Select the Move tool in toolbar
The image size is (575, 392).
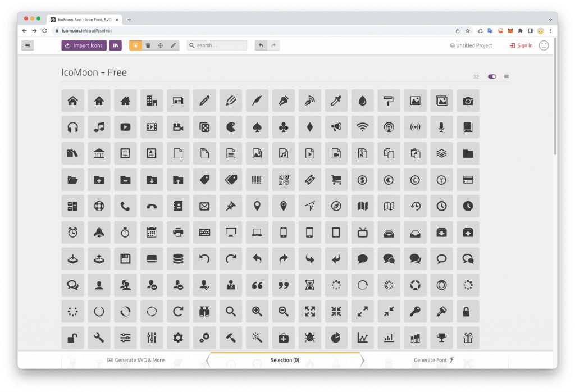click(161, 45)
